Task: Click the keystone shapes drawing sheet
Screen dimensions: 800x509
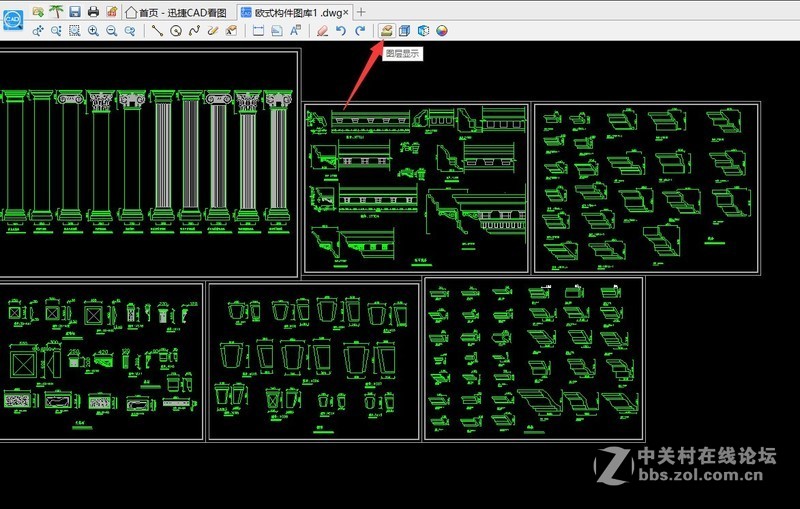Action: click(314, 362)
